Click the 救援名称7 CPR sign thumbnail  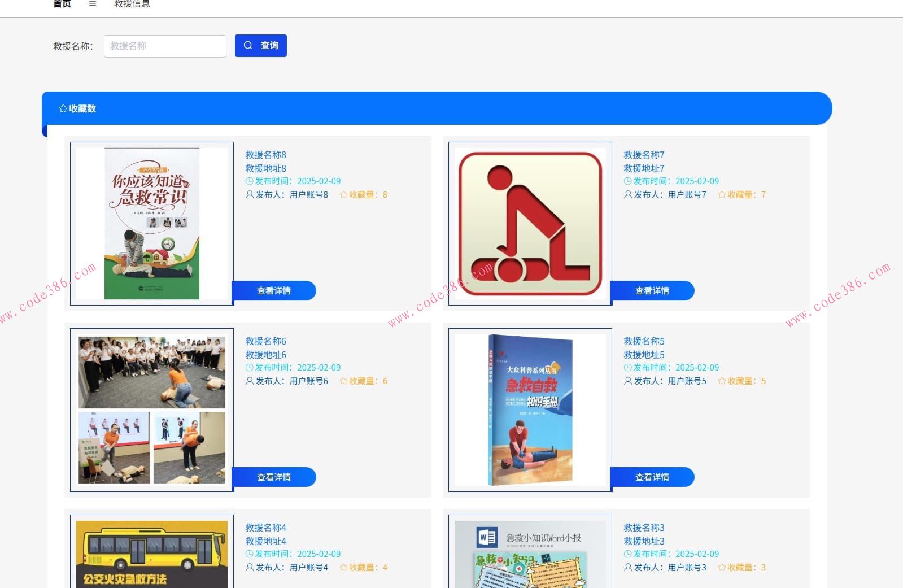tap(530, 224)
